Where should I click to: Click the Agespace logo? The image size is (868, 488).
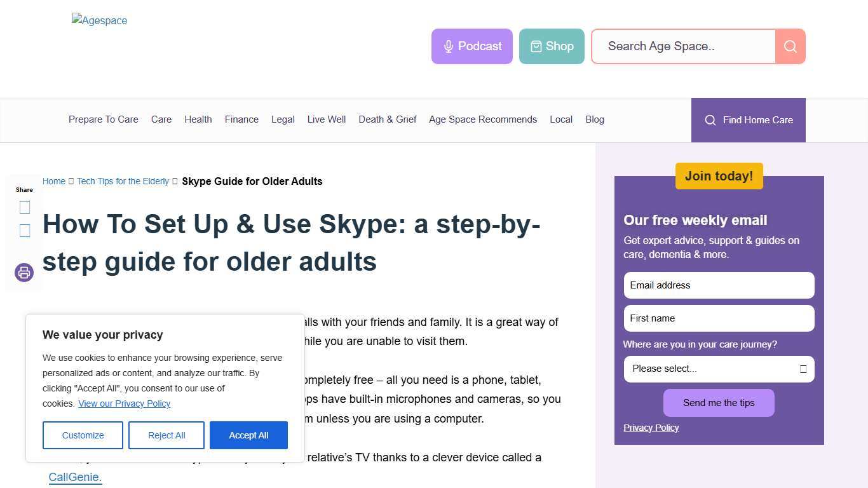[99, 20]
